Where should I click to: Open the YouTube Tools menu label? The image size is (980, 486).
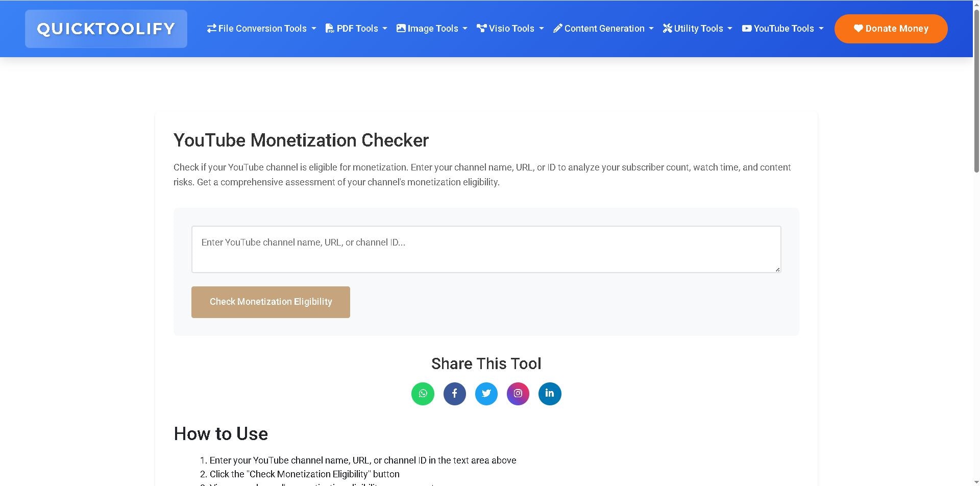point(783,29)
